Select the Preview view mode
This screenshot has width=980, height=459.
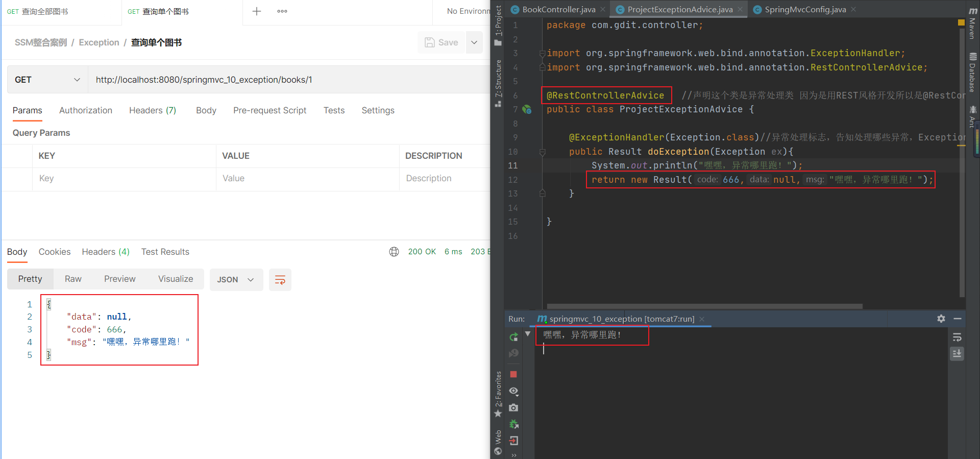tap(120, 279)
